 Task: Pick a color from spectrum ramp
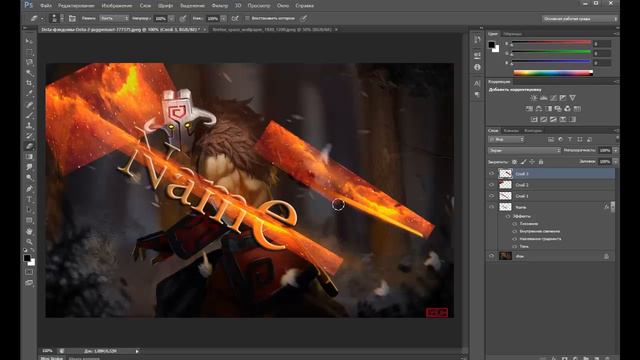tap(553, 73)
